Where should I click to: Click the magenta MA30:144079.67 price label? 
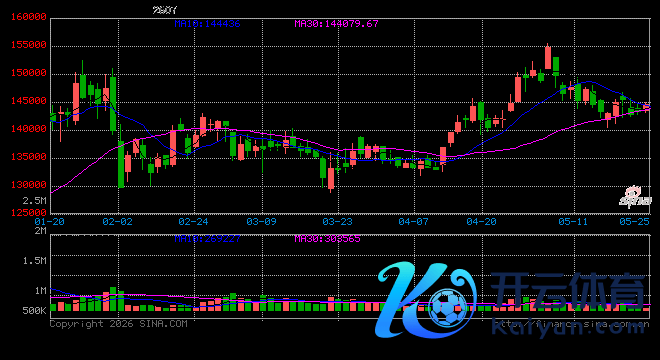[x=336, y=24]
